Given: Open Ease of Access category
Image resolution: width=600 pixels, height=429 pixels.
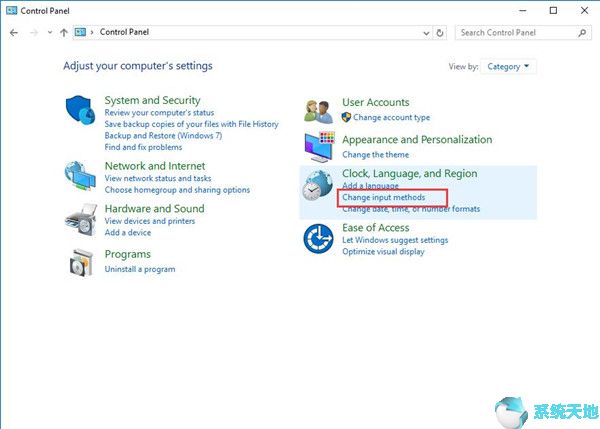Looking at the screenshot, I should (376, 228).
